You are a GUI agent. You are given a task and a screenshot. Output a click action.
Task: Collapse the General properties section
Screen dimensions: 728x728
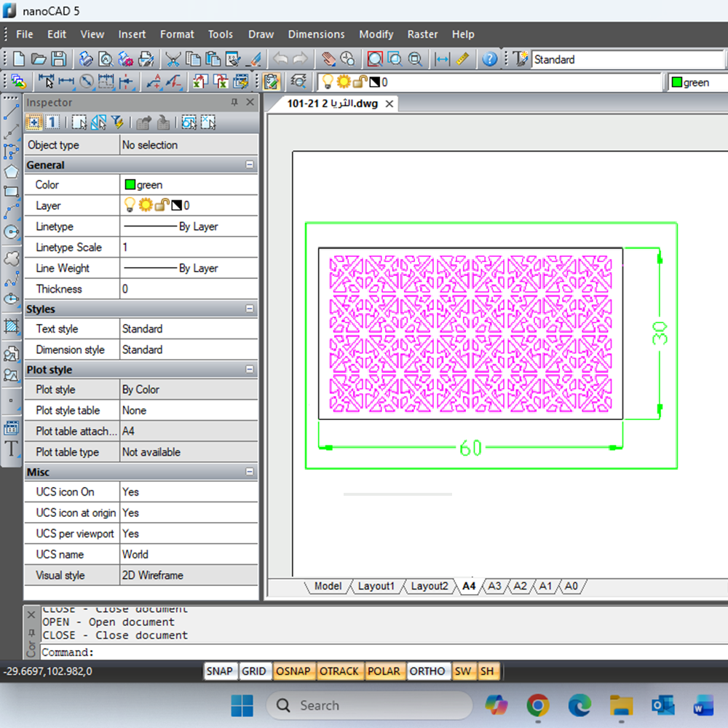(x=250, y=165)
